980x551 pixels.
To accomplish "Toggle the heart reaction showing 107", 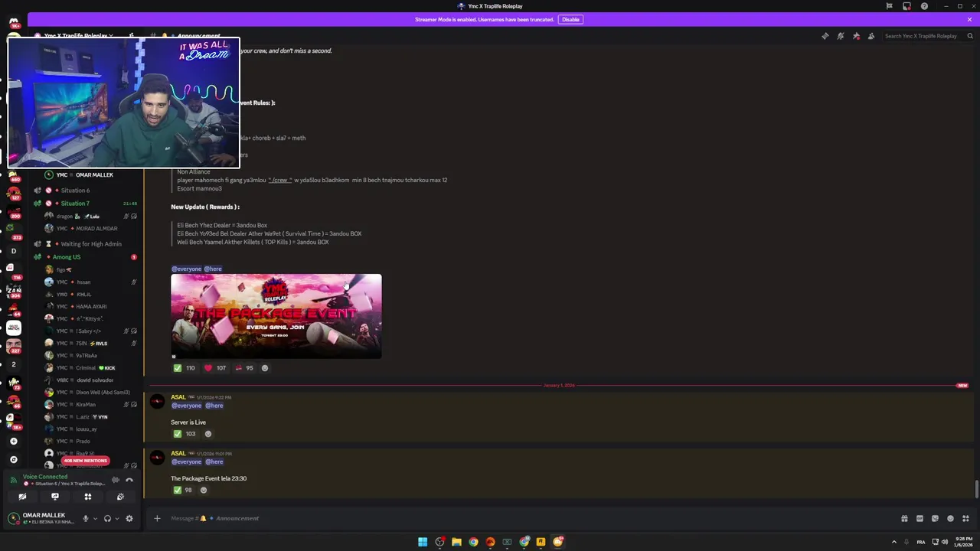I will (215, 368).
